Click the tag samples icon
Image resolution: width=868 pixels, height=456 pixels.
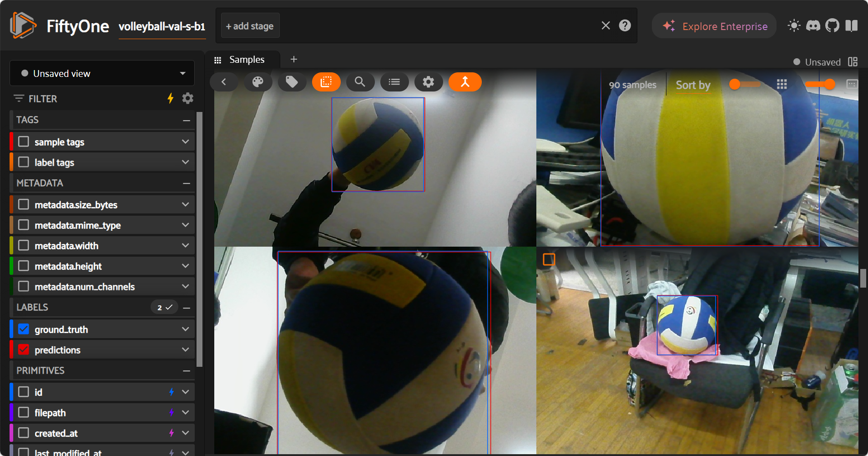(x=292, y=82)
